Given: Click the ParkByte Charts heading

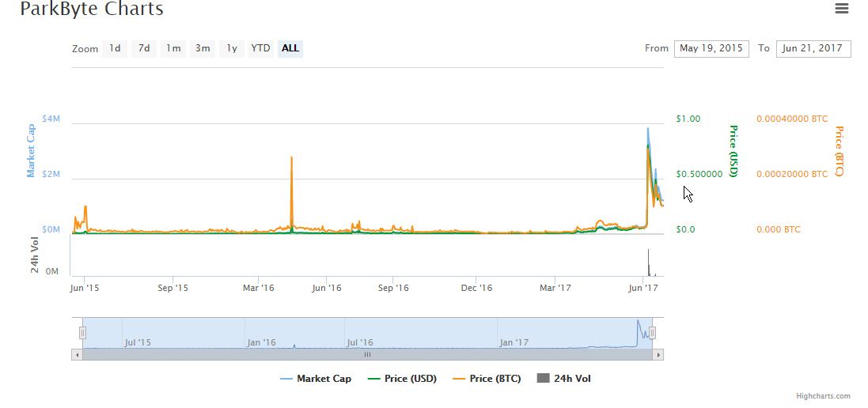Looking at the screenshot, I should (92, 9).
